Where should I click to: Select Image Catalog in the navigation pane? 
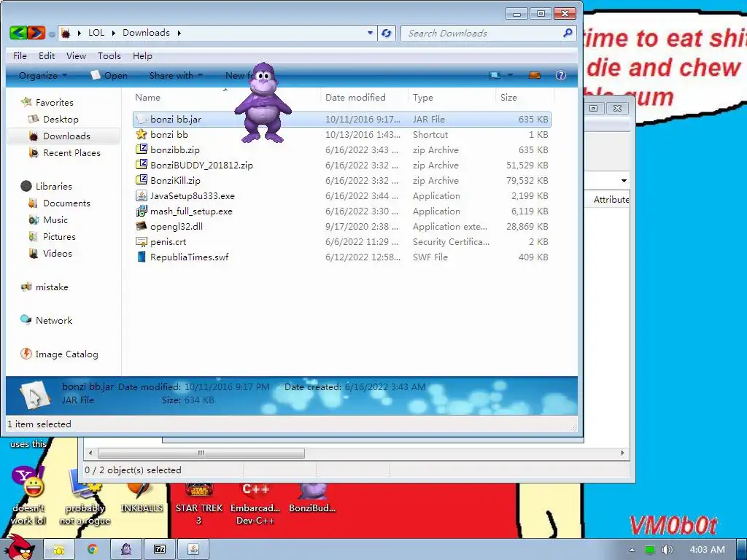coord(66,354)
